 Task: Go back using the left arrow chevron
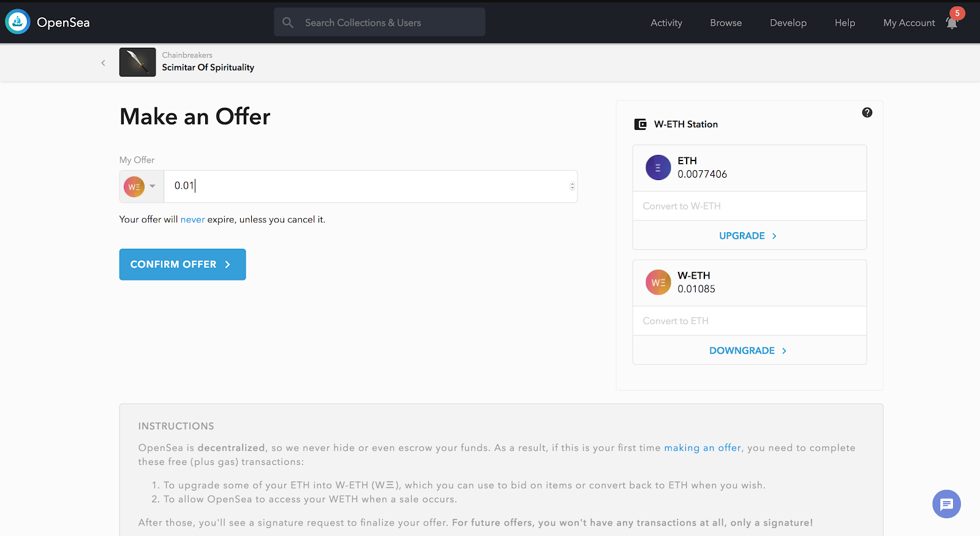point(103,62)
